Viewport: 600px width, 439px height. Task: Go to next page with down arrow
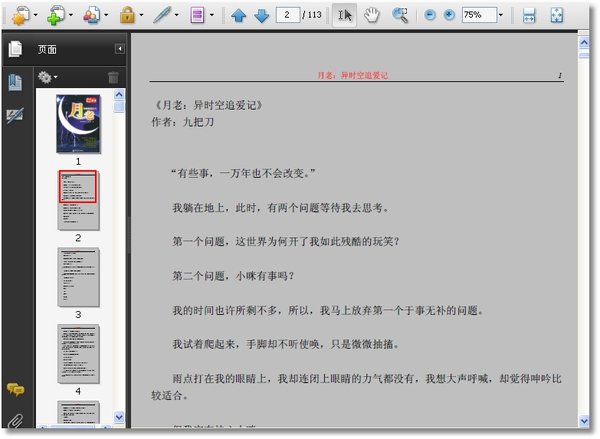(262, 16)
